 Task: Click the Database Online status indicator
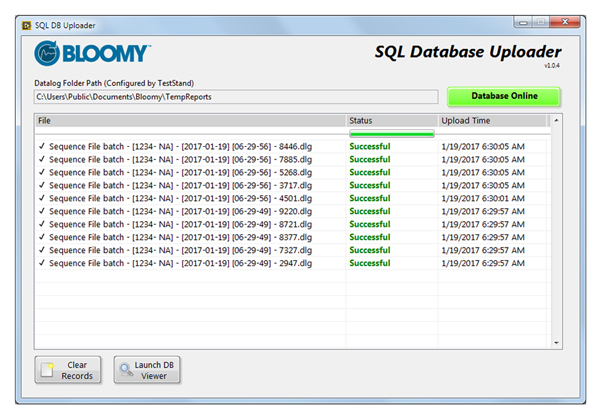(503, 96)
